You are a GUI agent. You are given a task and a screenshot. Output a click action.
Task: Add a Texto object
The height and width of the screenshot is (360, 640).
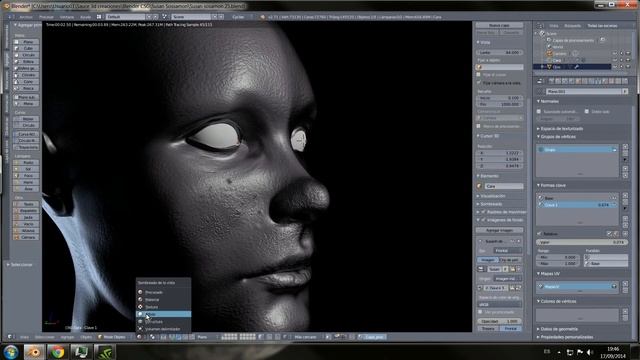pos(27,204)
